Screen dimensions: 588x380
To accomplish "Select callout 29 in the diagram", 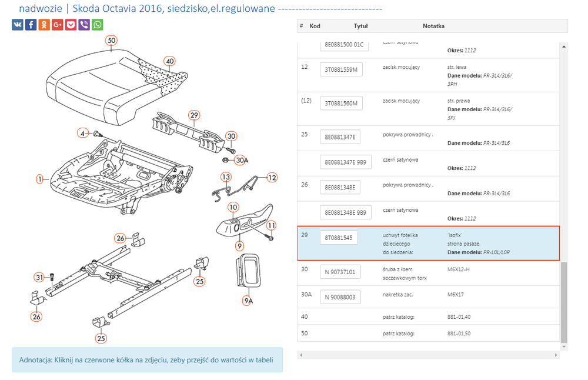I will point(195,115).
